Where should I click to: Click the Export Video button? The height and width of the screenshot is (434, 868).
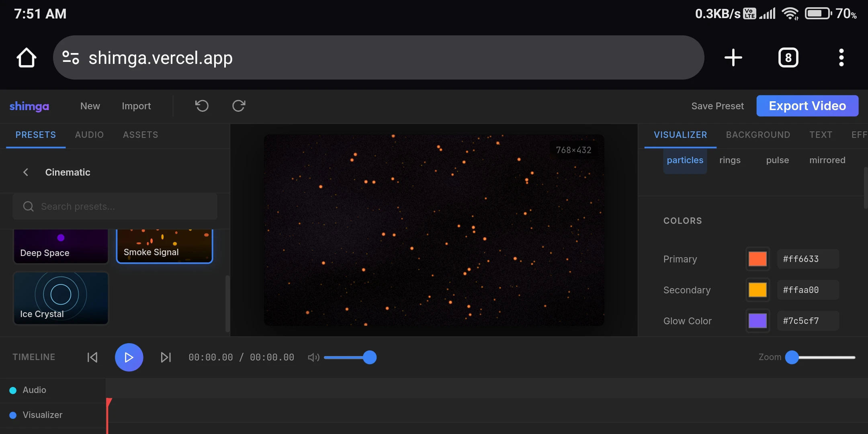point(807,106)
